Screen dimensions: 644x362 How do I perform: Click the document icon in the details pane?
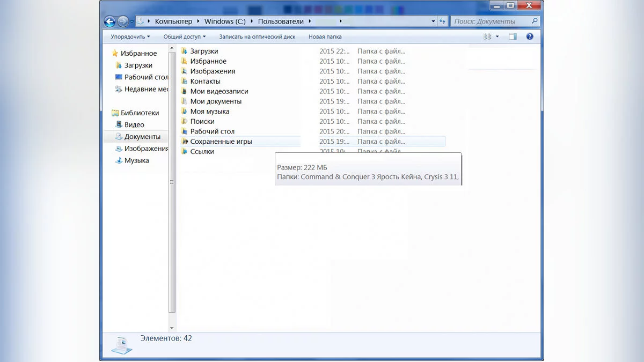122,345
